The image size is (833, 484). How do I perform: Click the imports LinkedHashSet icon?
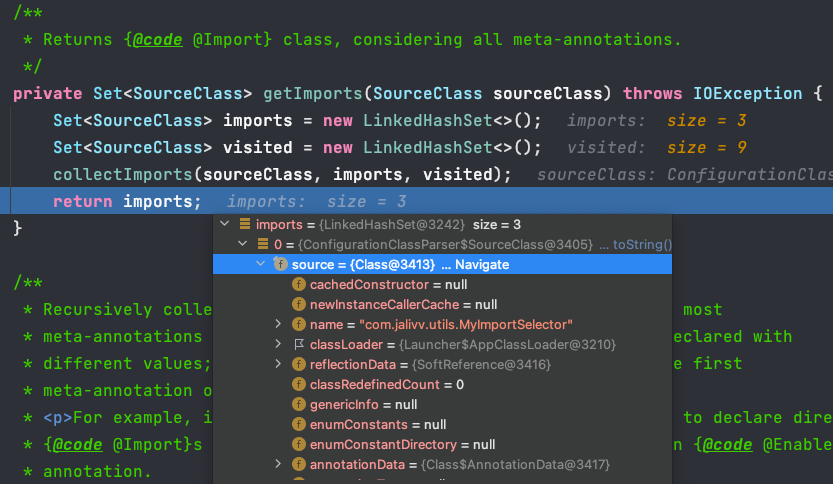(x=245, y=224)
